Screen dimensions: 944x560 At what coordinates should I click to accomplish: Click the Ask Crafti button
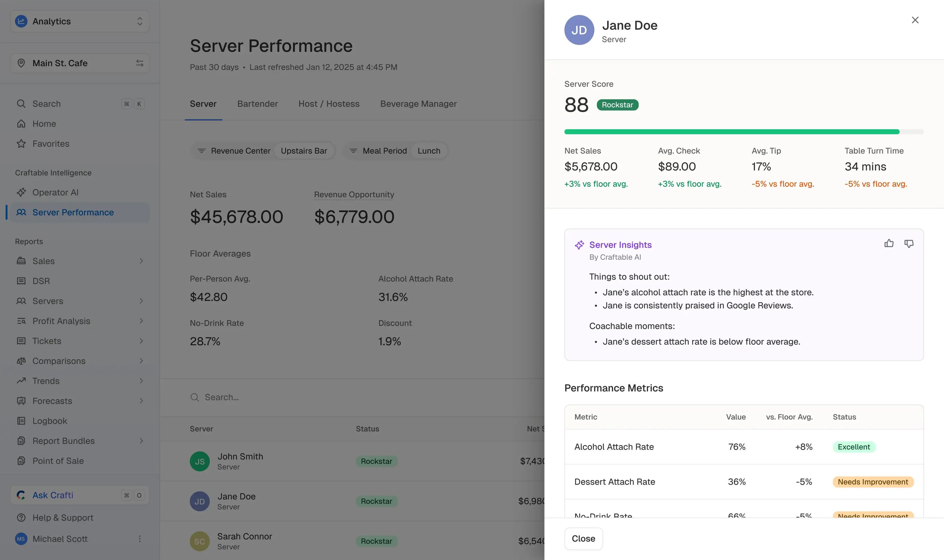(80, 495)
